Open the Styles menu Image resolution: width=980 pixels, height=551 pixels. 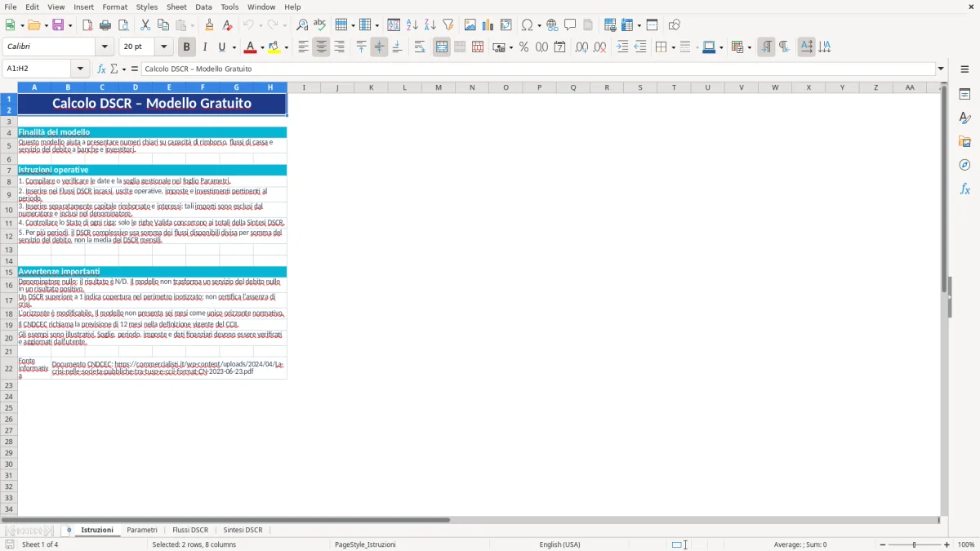coord(147,7)
